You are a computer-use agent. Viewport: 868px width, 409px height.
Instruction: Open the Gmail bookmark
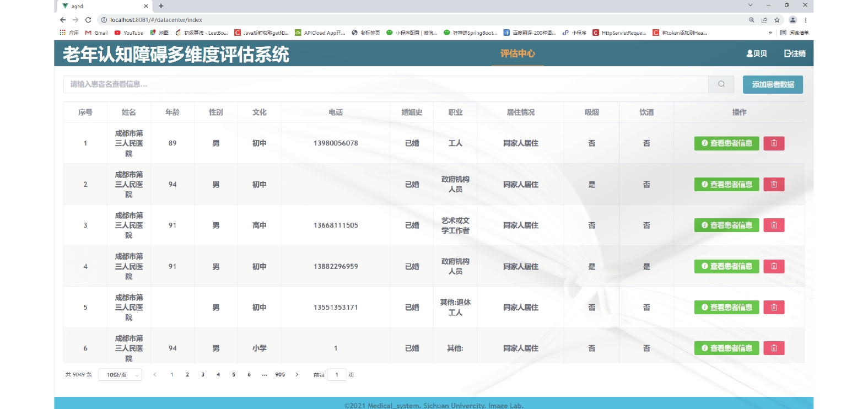tap(96, 33)
